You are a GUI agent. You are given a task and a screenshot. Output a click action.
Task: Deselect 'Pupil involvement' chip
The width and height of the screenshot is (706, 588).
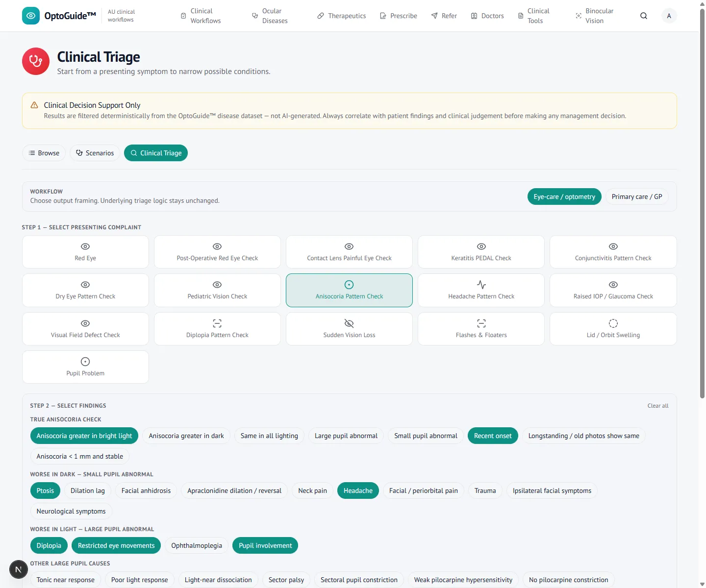click(x=265, y=545)
